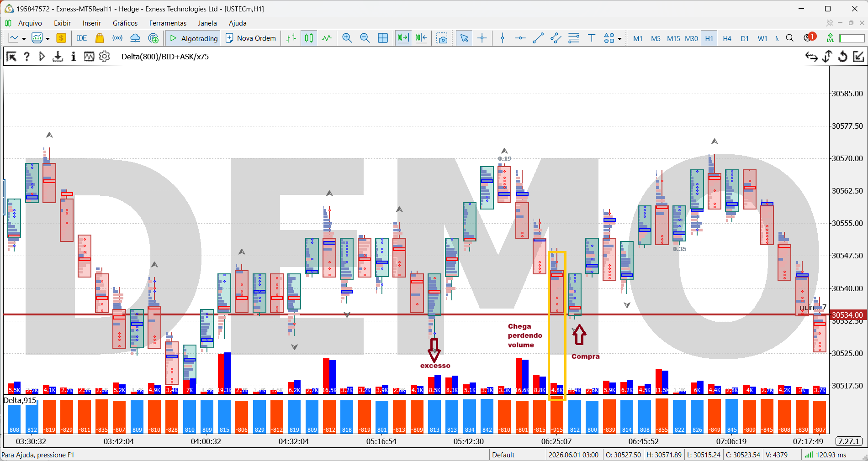Click the dollar sign trading icon
The width and height of the screenshot is (868, 461).
pos(61,38)
